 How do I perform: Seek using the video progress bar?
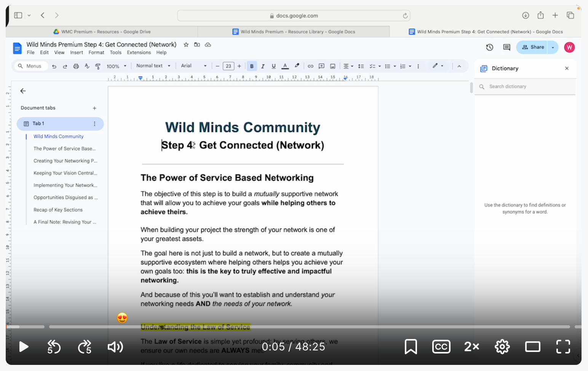tap(294, 327)
